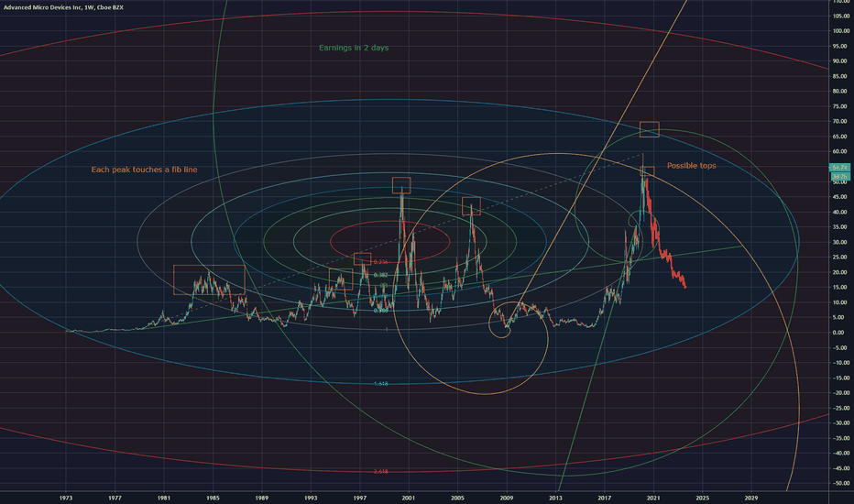
Task: Click the -10.00 price scale label
Action: pyautogui.click(x=840, y=362)
